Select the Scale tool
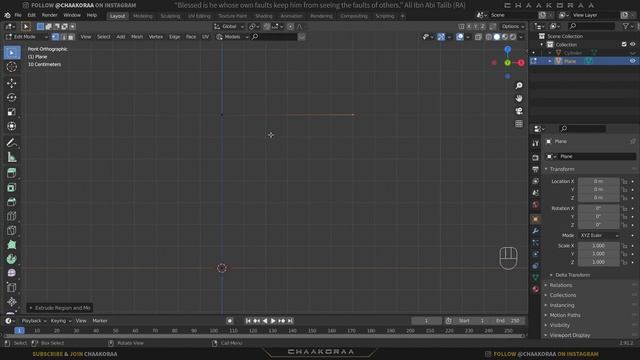 coord(11,112)
